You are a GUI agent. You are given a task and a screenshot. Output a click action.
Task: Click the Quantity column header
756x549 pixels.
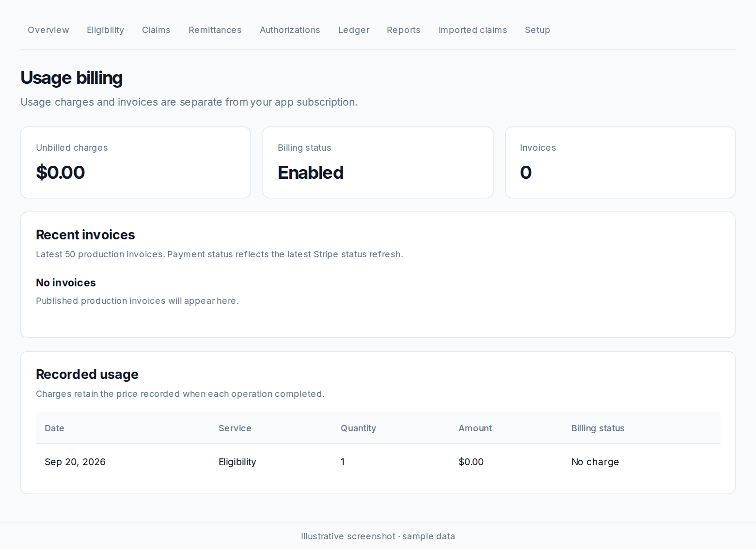pyautogui.click(x=358, y=428)
